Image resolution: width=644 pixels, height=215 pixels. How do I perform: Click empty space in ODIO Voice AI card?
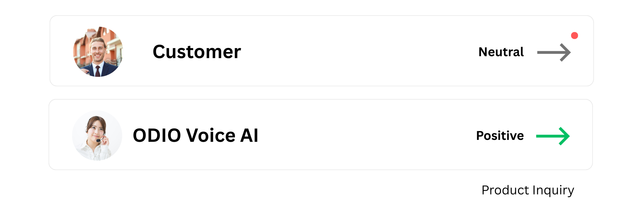pyautogui.click(x=365, y=151)
